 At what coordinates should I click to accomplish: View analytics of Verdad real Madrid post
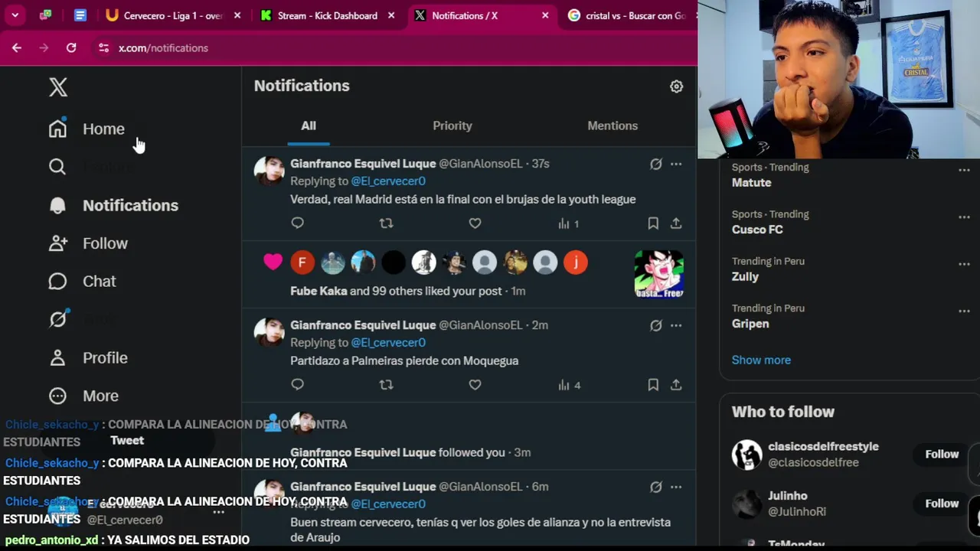568,223
